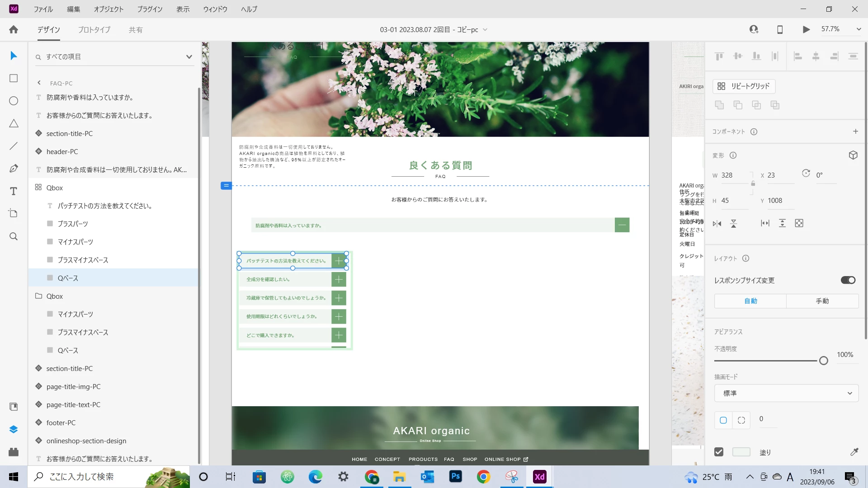Select the footer-PC layer item
868x488 pixels.
[61, 422]
